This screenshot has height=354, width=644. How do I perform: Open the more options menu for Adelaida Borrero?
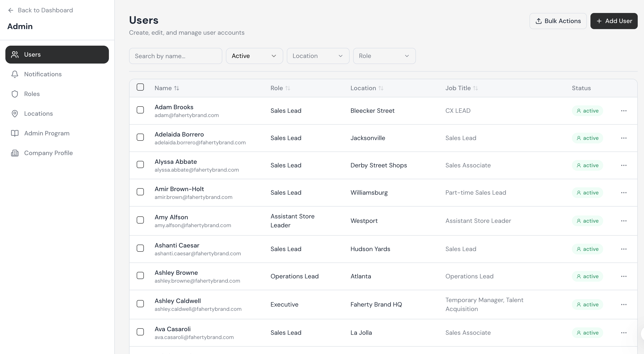(x=624, y=138)
